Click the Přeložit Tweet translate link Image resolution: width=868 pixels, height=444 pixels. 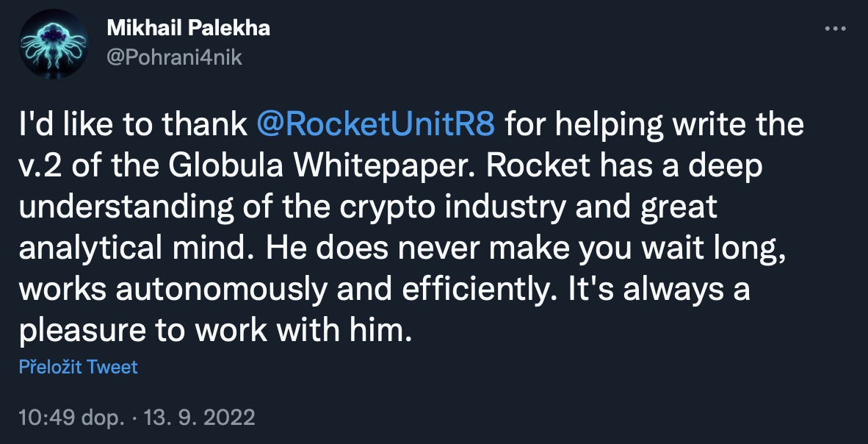pyautogui.click(x=78, y=367)
